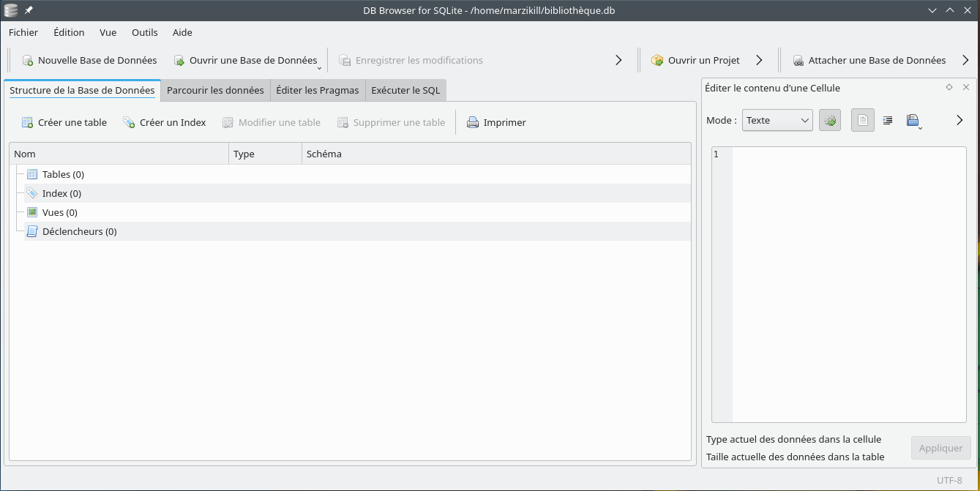Switch to Exécuter le SQL tab
980x491 pixels.
pos(405,90)
